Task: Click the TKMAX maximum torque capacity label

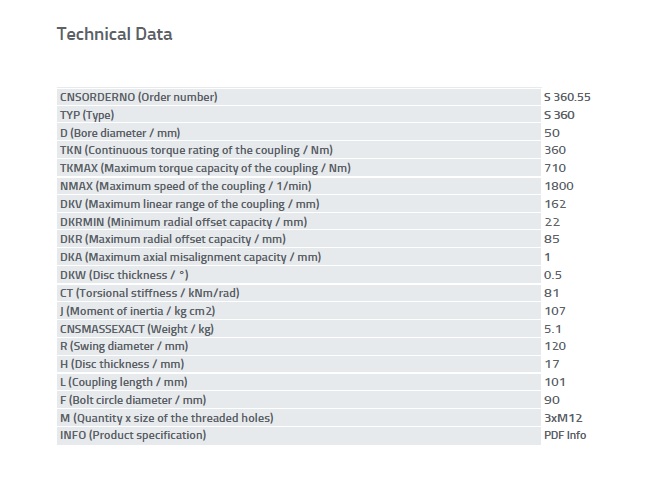Action: click(x=205, y=168)
